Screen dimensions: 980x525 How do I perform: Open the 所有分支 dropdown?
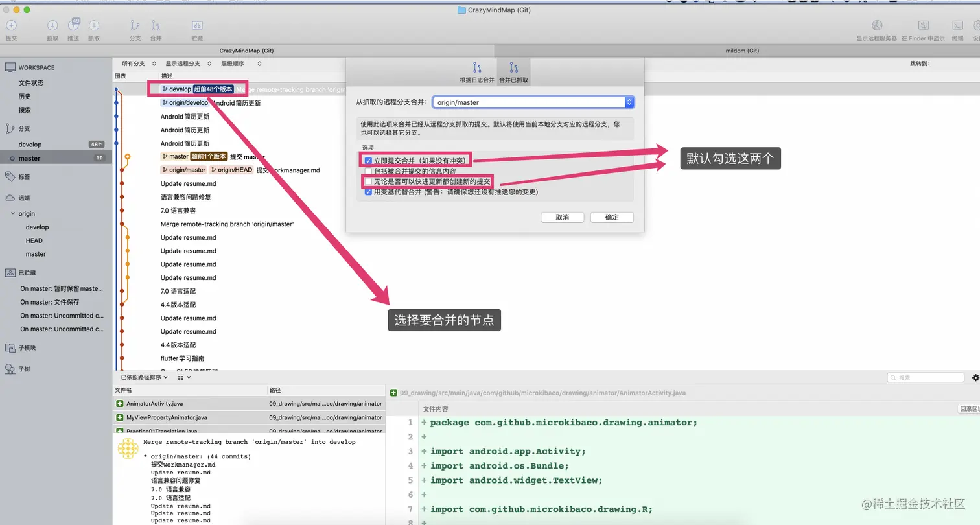tap(139, 64)
